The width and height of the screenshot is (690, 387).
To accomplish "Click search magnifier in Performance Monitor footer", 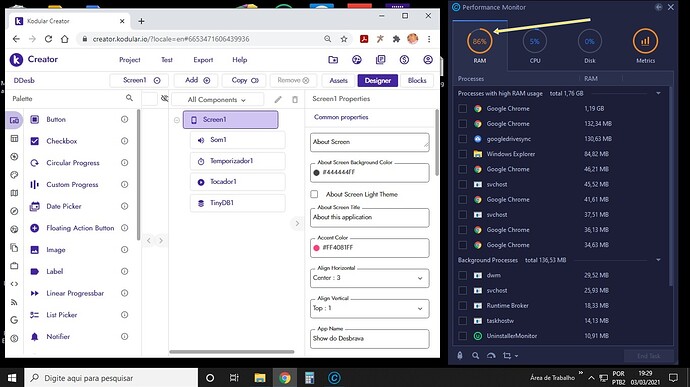I will coord(475,355).
